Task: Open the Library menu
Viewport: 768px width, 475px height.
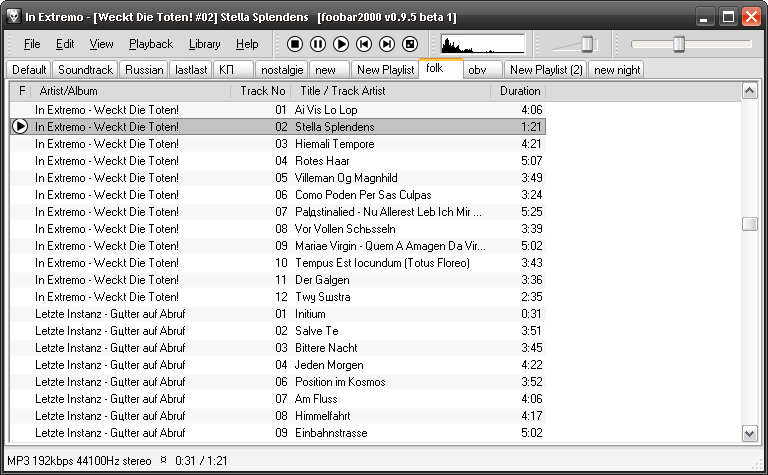Action: [x=204, y=44]
